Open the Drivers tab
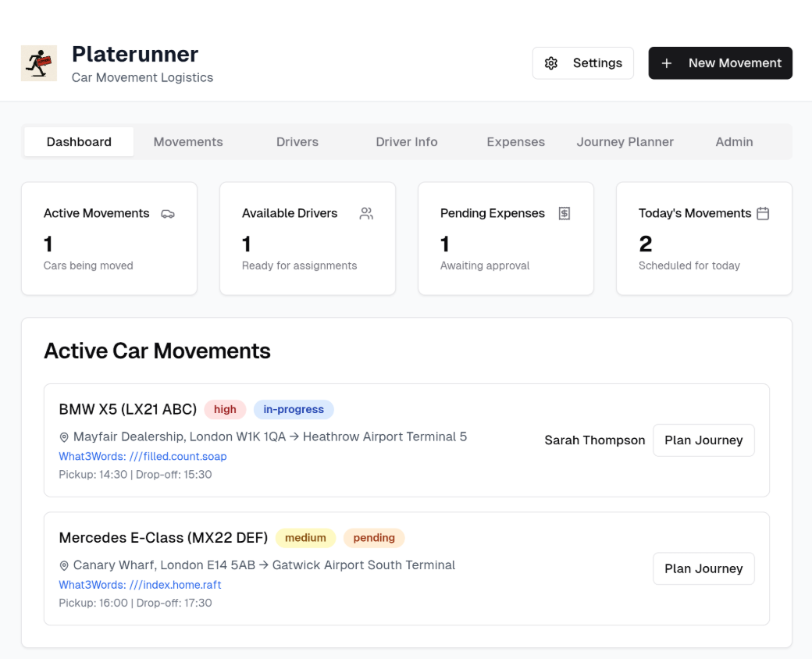Viewport: 812px width, 659px height. [297, 142]
